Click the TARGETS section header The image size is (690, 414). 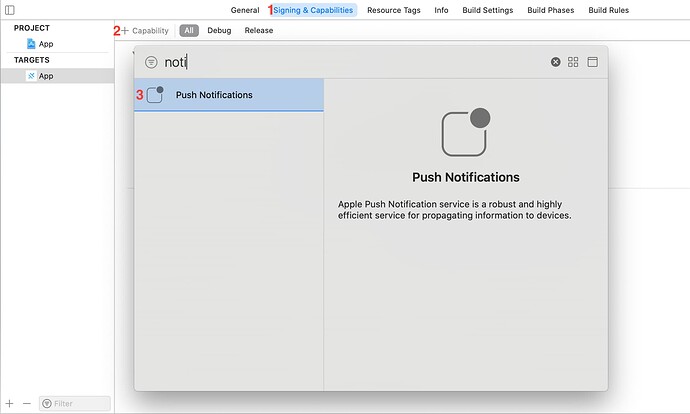click(x=32, y=60)
